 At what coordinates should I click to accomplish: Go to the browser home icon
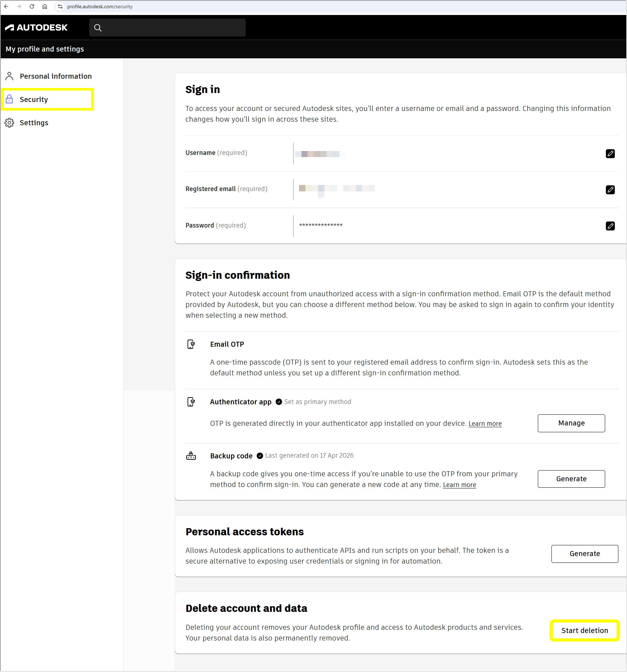45,6
